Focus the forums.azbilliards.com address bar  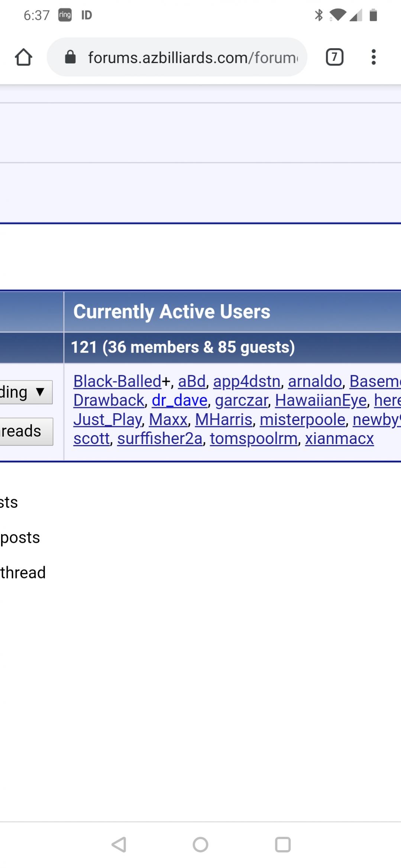pyautogui.click(x=193, y=58)
